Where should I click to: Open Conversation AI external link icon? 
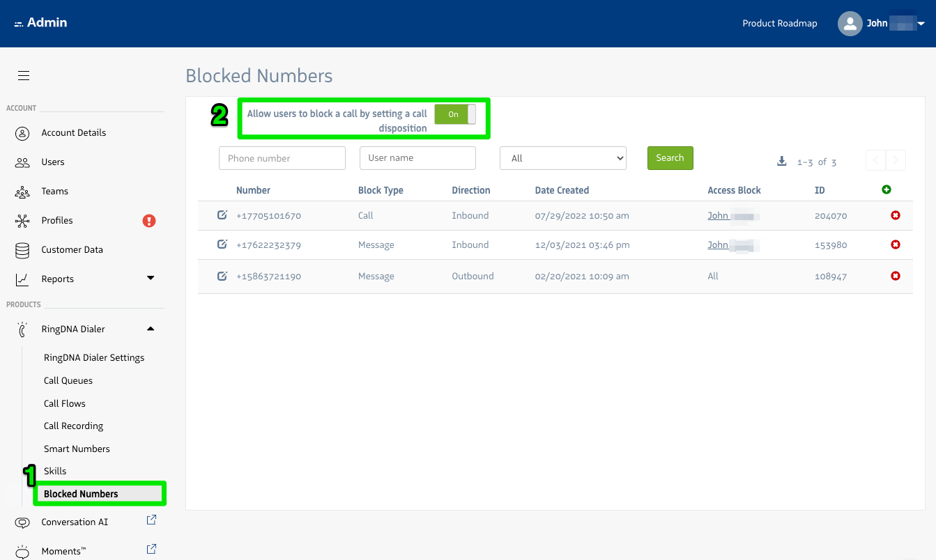pos(151,520)
